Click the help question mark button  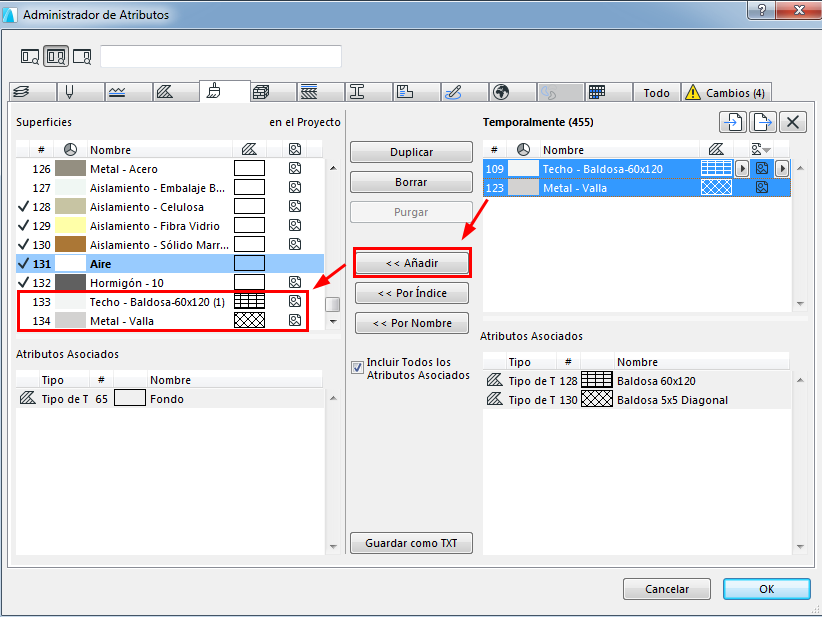pyautogui.click(x=762, y=9)
